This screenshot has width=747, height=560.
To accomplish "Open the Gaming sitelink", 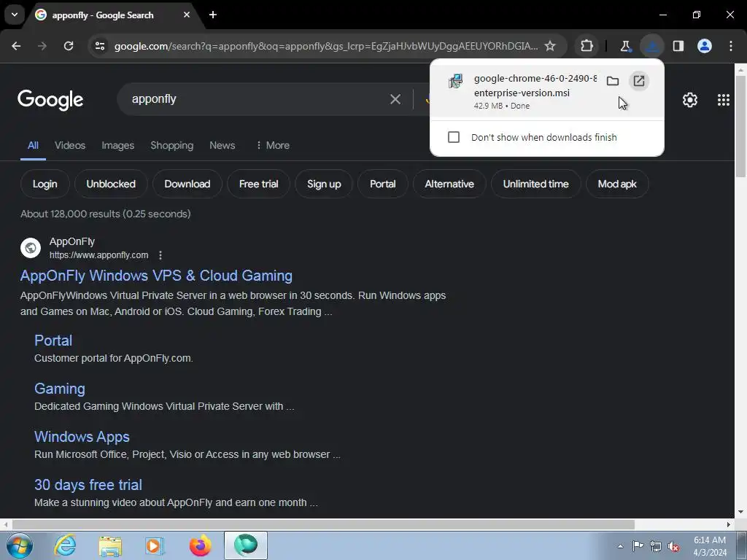I will (x=60, y=389).
